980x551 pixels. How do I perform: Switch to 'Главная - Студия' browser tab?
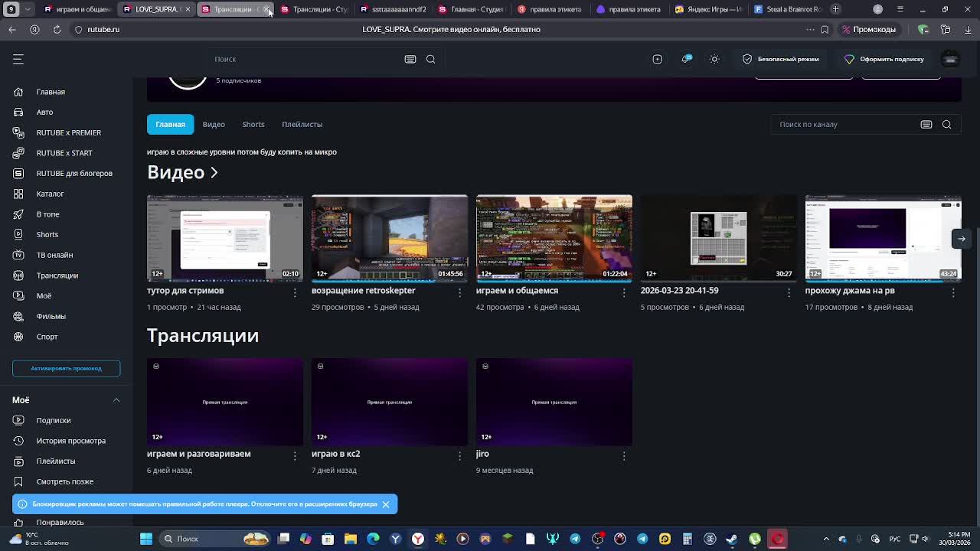(x=470, y=9)
